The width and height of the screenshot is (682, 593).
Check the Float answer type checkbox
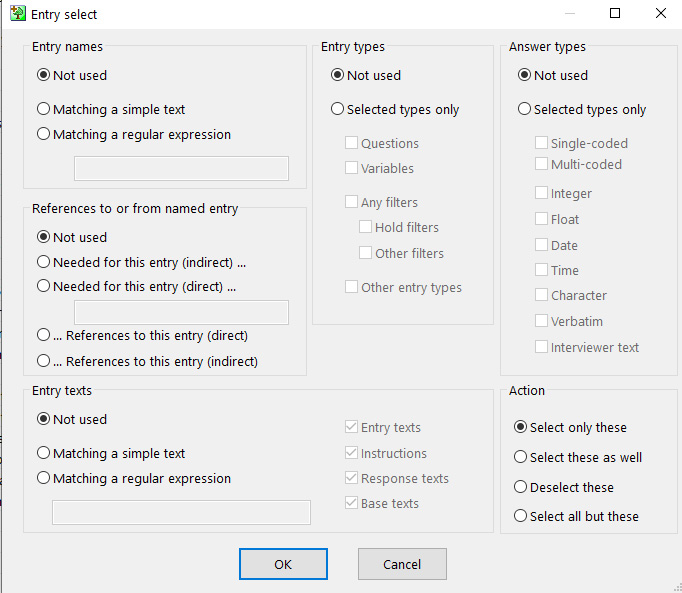click(541, 219)
